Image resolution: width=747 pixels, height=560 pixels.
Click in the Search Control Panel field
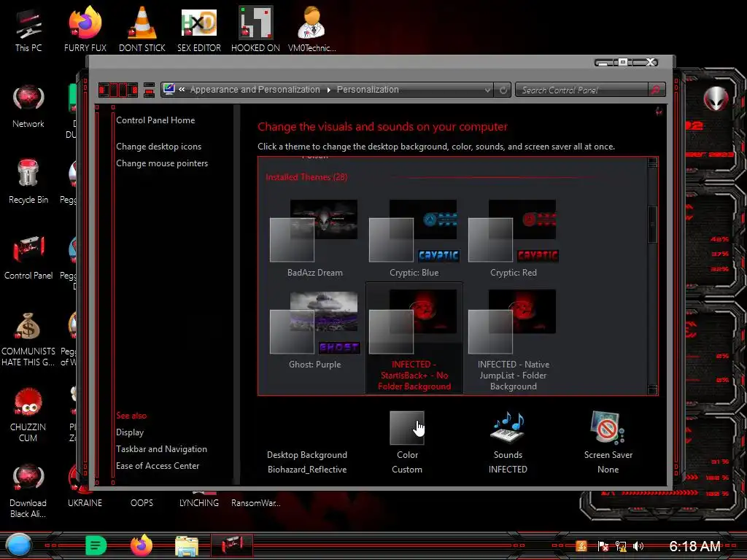coord(581,90)
